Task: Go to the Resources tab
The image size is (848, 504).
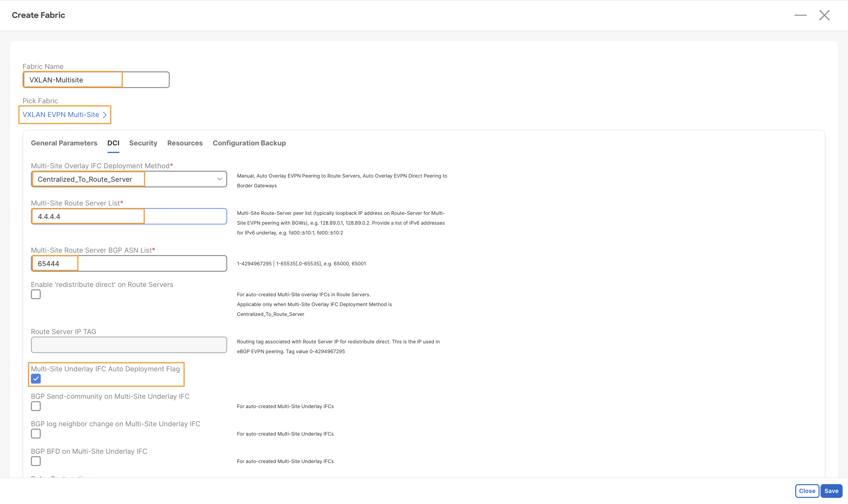Action: (x=185, y=143)
